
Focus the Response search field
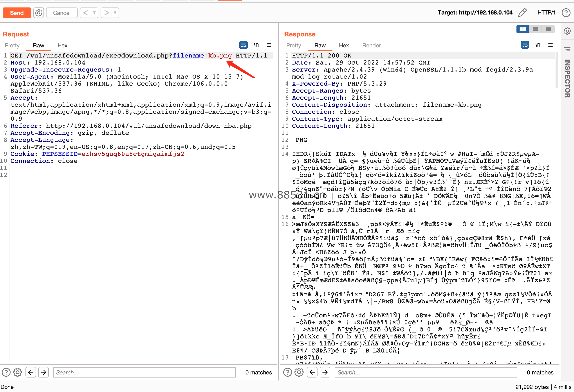click(426, 372)
